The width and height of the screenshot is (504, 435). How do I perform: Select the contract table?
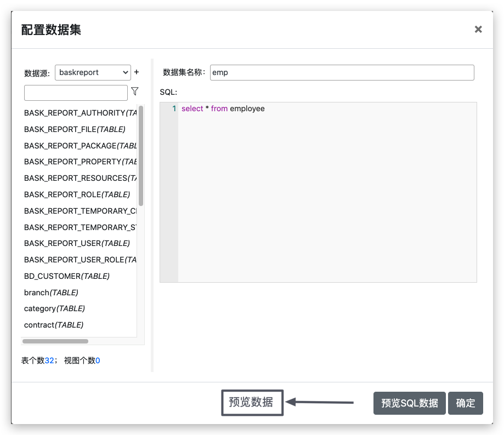pyautogui.click(x=54, y=325)
